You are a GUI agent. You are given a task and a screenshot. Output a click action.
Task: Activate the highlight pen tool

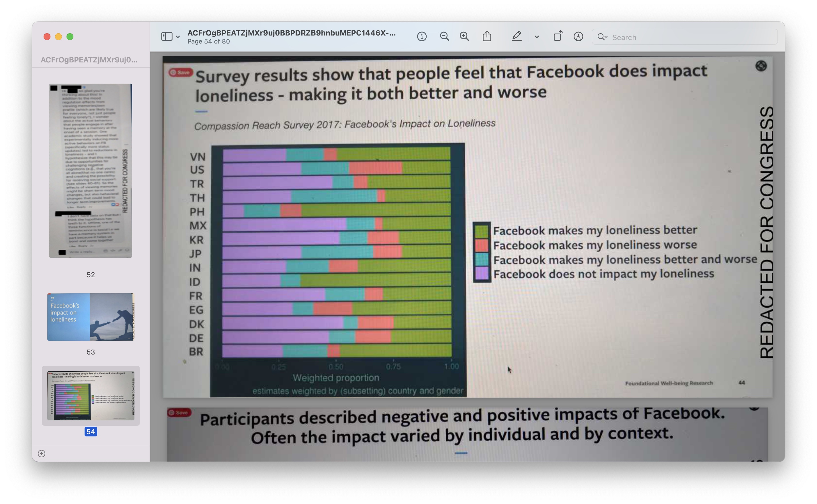coord(517,36)
